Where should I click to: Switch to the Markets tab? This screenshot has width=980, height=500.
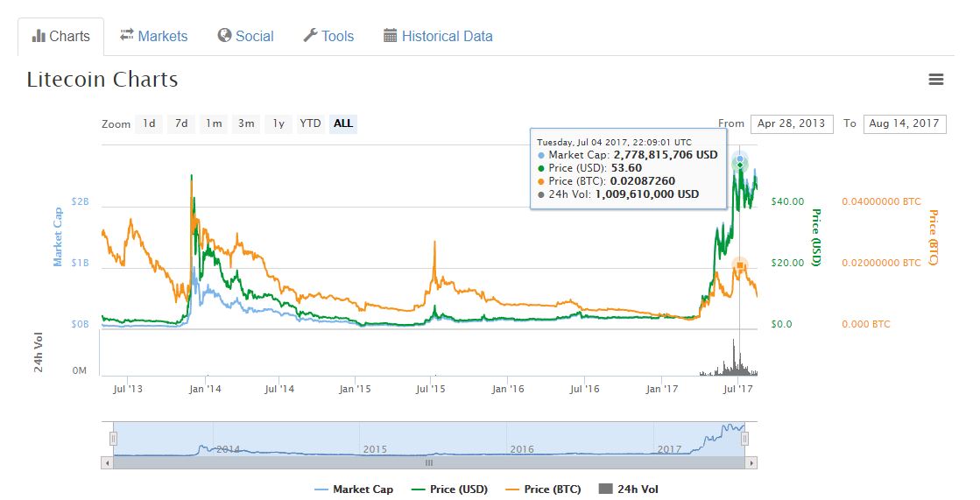point(154,36)
